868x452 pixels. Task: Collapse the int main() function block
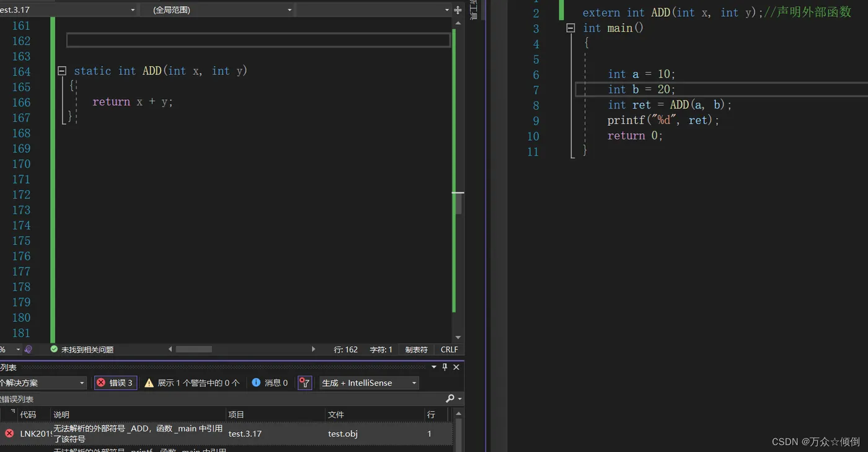click(570, 28)
